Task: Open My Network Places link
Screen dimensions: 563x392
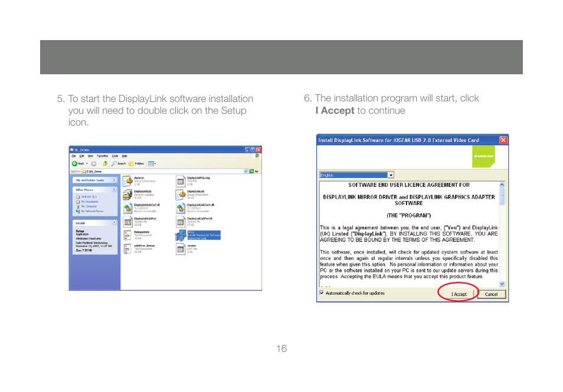Action: 89,211
